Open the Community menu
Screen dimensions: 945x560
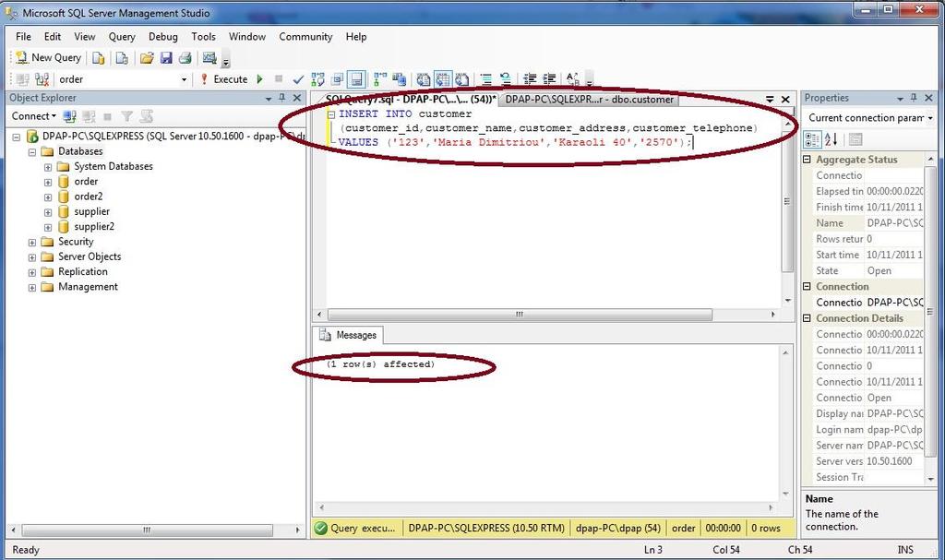click(x=305, y=37)
